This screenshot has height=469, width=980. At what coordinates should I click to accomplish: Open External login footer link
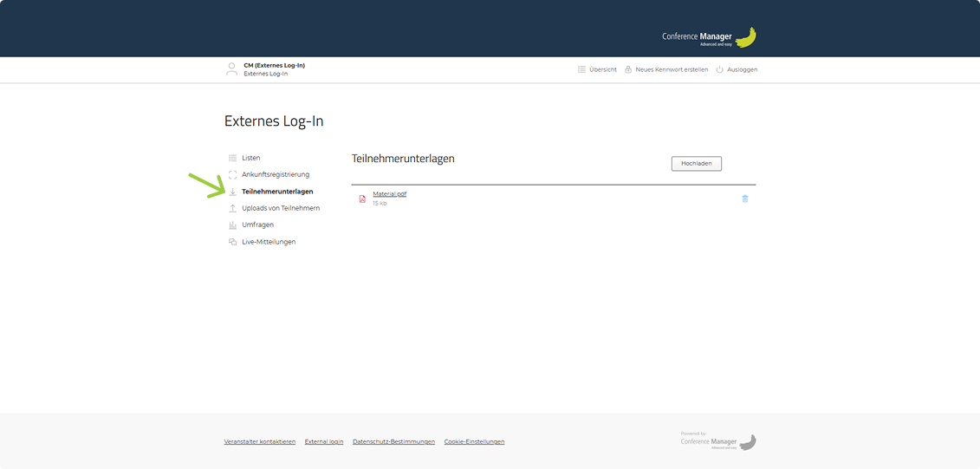coord(324,441)
